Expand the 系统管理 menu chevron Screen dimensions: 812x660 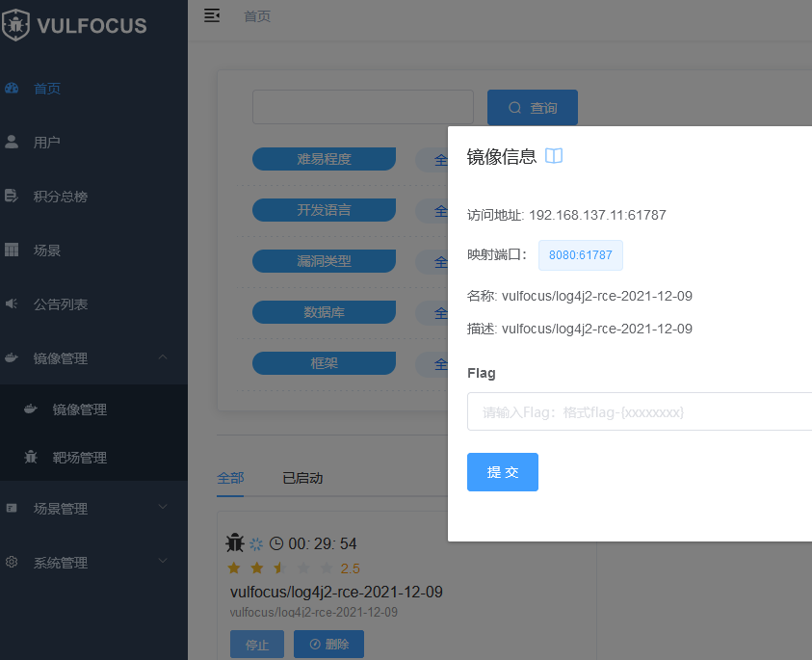coord(163,561)
